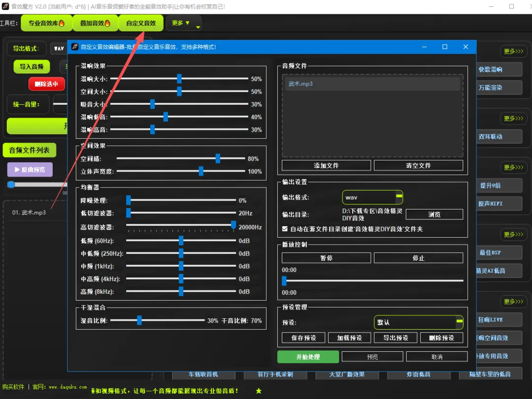The image size is (532, 399).
Task: Click the 导出预设 button
Action: (x=395, y=338)
